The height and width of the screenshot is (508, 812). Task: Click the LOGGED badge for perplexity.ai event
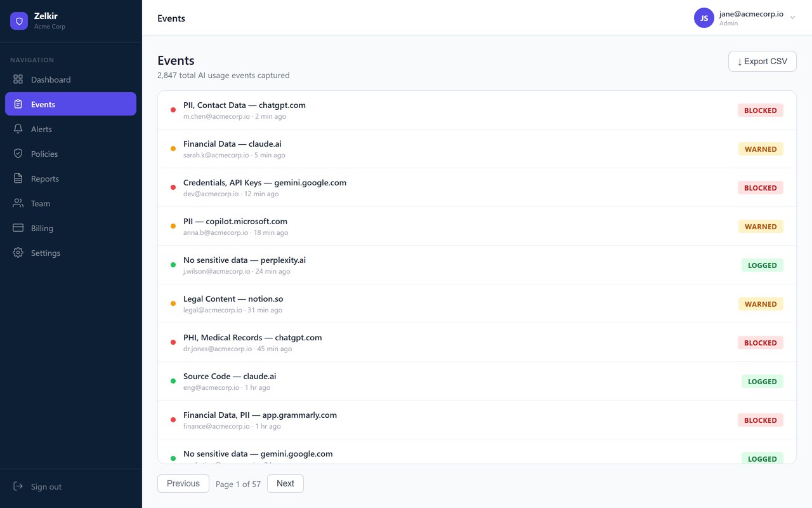coord(762,265)
